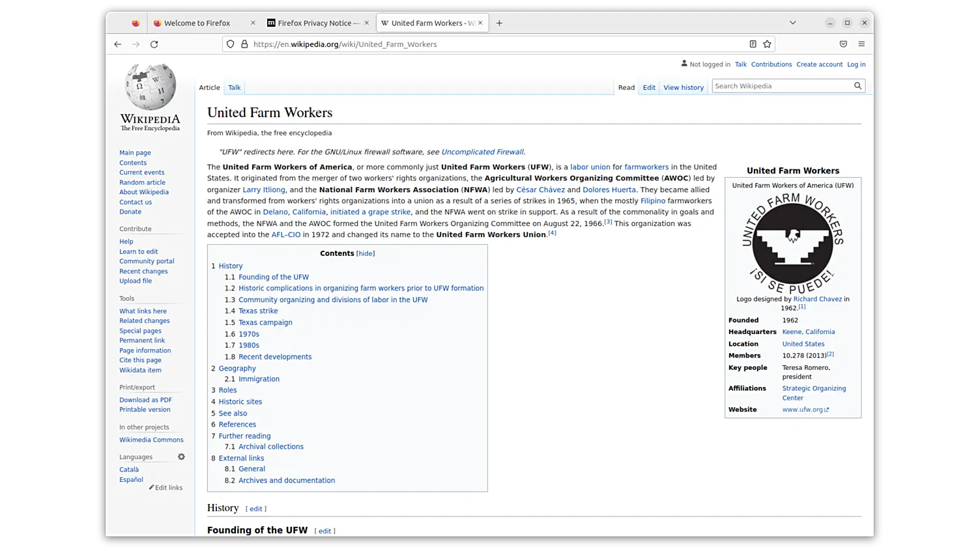The width and height of the screenshot is (980, 551).
Task: Select the Read tab
Action: pyautogui.click(x=626, y=87)
